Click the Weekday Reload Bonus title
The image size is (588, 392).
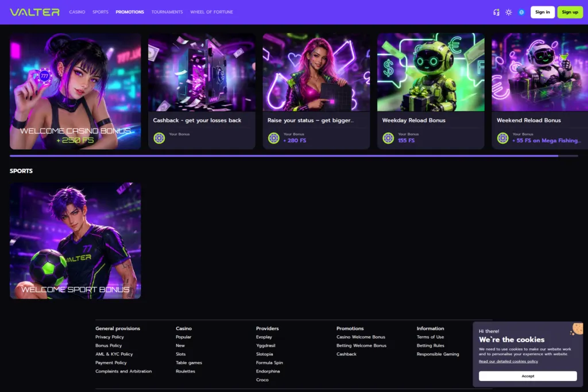coord(413,121)
